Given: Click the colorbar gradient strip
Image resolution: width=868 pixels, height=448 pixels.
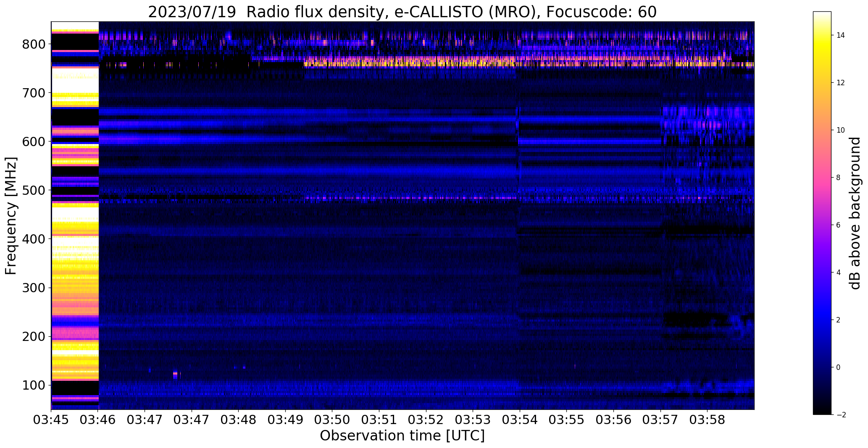Looking at the screenshot, I should [822, 213].
